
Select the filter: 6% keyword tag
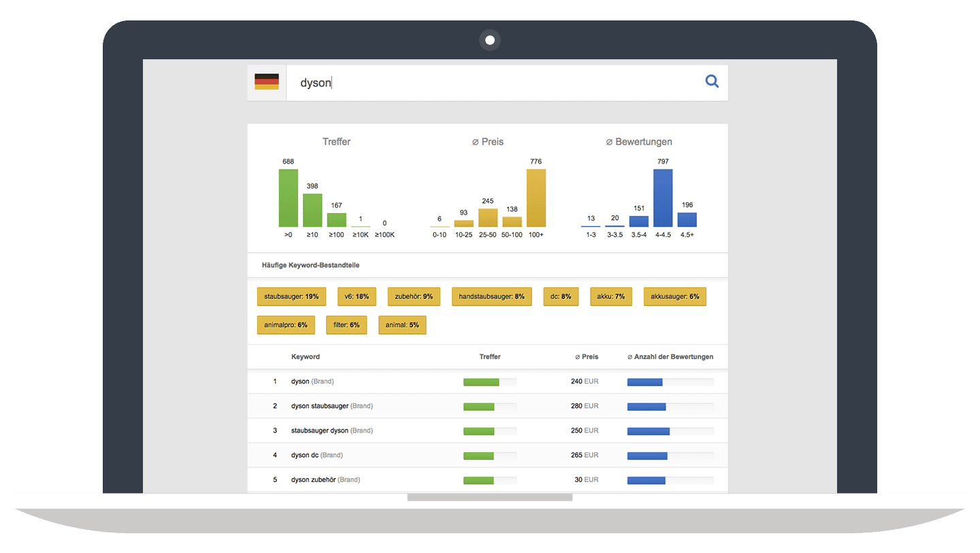346,325
